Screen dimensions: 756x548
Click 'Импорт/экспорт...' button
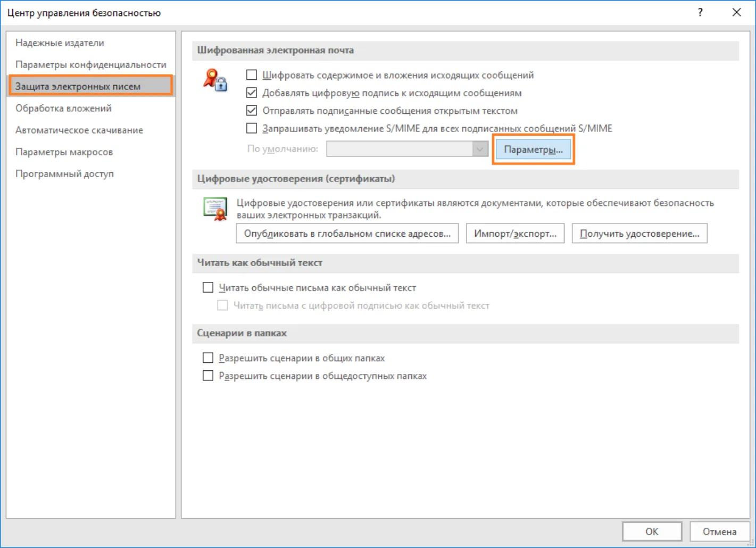coord(515,234)
